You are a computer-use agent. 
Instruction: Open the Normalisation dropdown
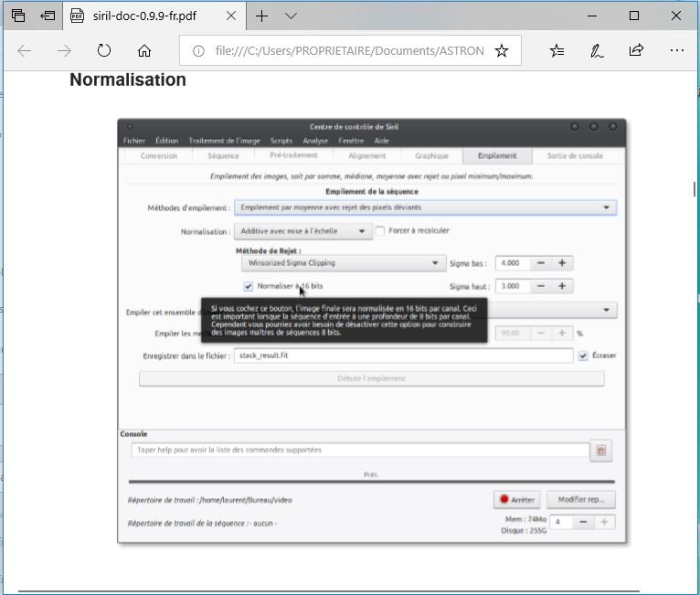(x=303, y=231)
